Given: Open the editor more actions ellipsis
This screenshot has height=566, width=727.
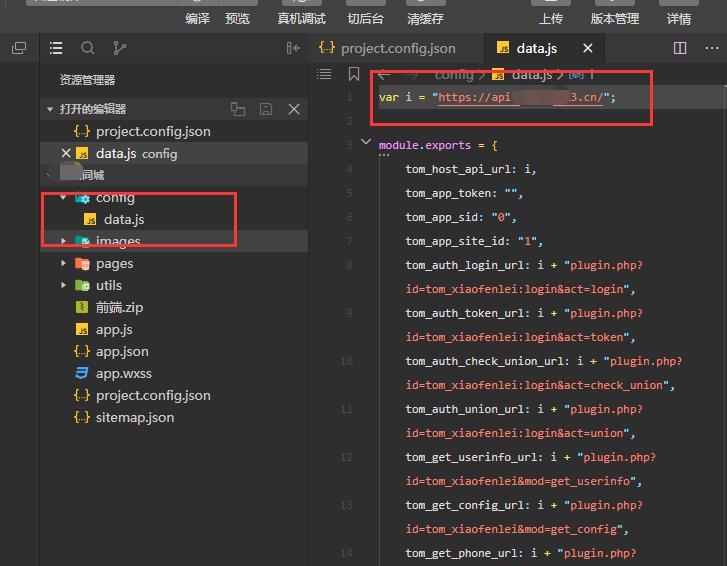Looking at the screenshot, I should pyautogui.click(x=711, y=48).
